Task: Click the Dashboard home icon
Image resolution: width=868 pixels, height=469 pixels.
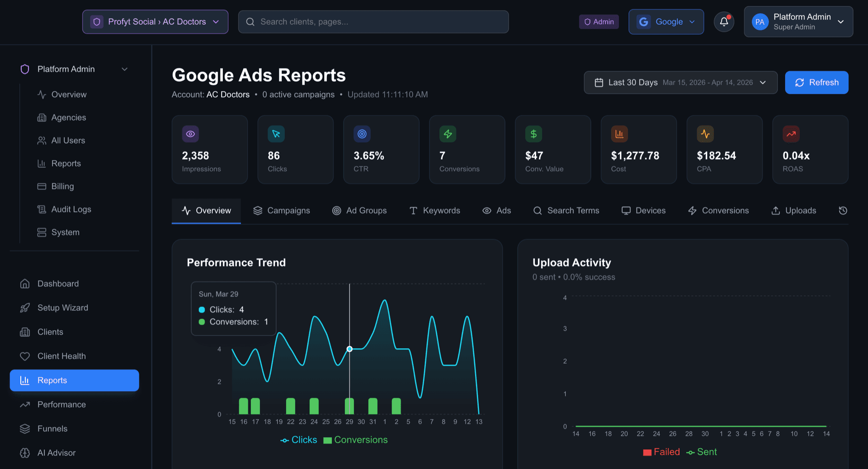Action: point(25,284)
